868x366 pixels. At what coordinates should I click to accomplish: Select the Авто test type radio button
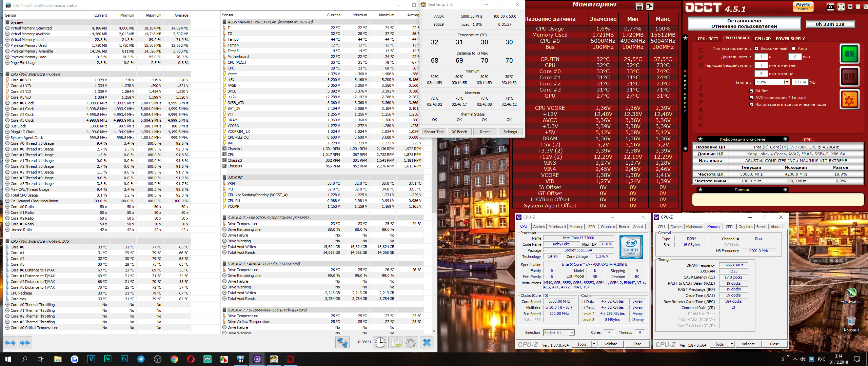point(793,48)
